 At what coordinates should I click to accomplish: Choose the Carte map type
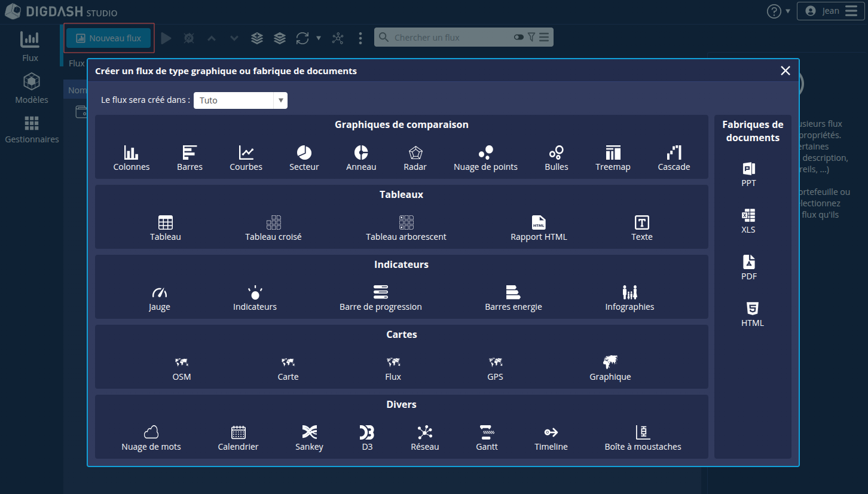[288, 368]
